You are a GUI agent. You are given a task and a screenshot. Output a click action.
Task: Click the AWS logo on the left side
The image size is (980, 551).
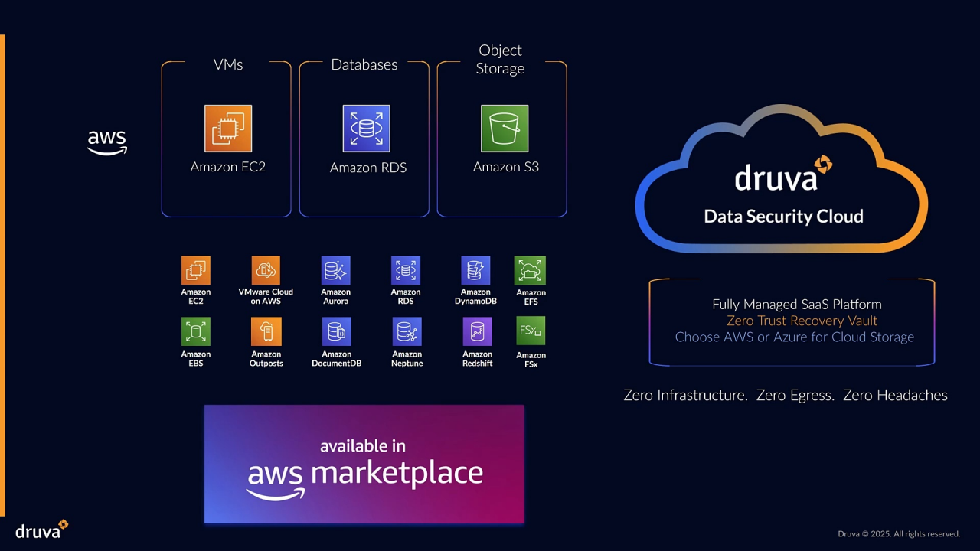pos(106,142)
